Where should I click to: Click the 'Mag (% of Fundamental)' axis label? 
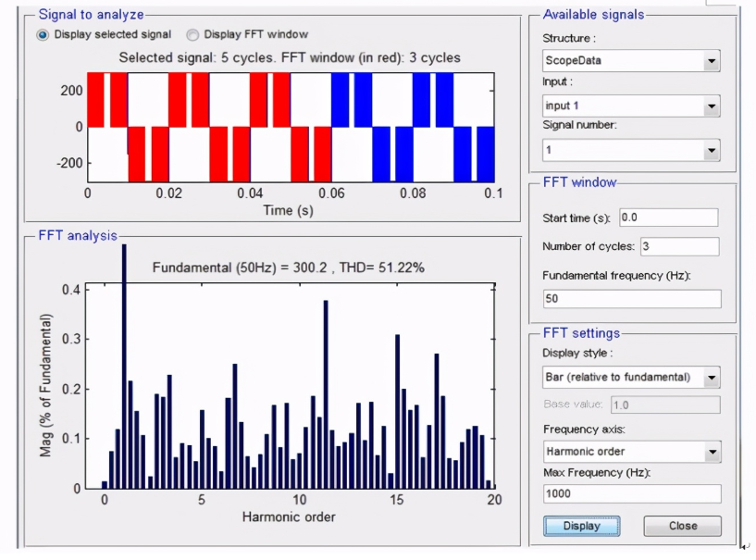(45, 385)
